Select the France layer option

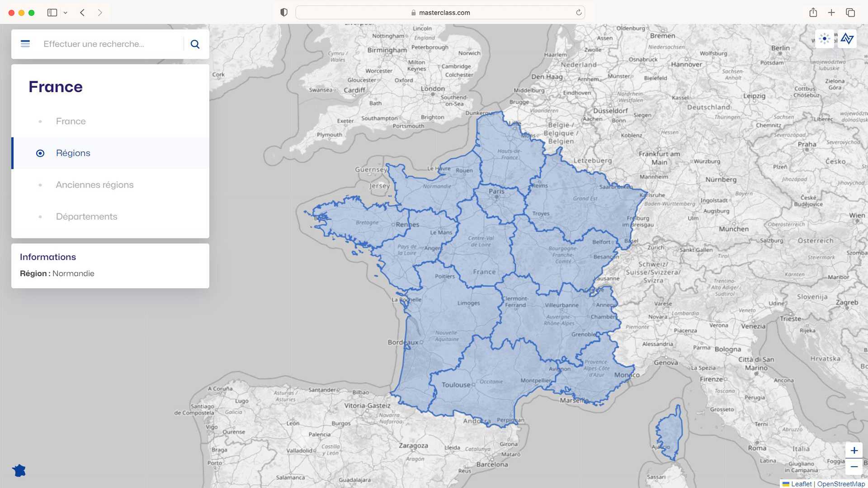coord(71,121)
